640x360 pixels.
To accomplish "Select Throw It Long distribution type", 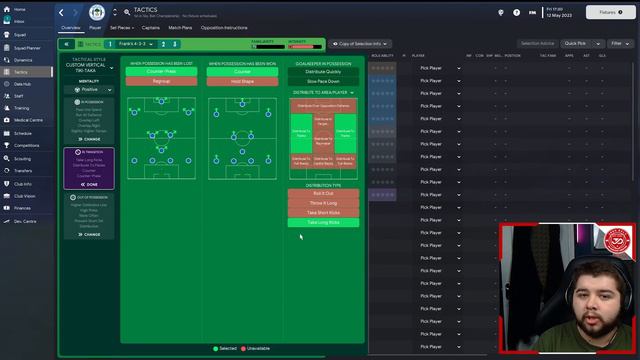I will 323,203.
